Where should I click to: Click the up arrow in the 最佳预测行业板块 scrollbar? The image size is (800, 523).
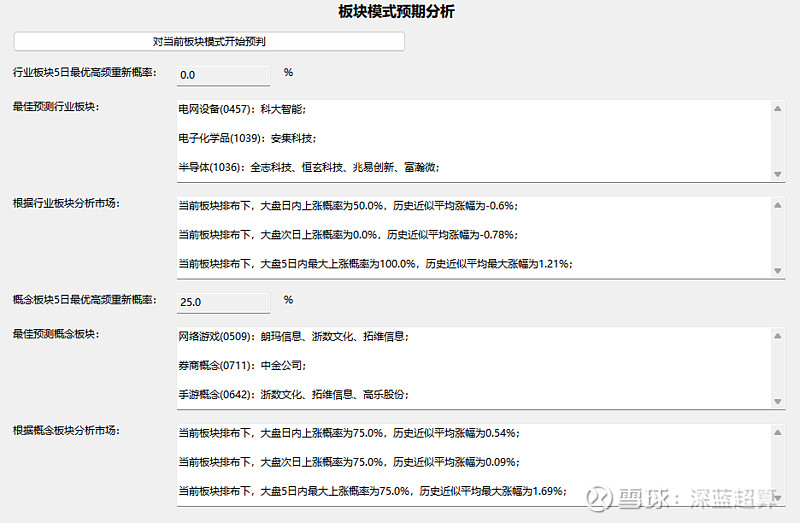(778, 109)
